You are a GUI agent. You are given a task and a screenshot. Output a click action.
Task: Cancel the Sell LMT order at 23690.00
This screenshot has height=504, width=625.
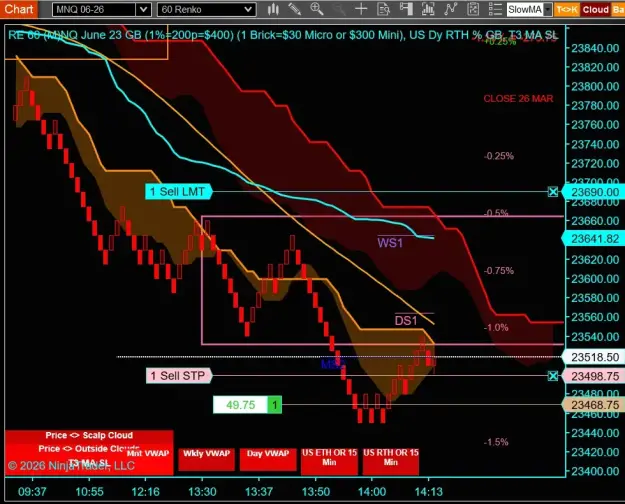coord(553,192)
